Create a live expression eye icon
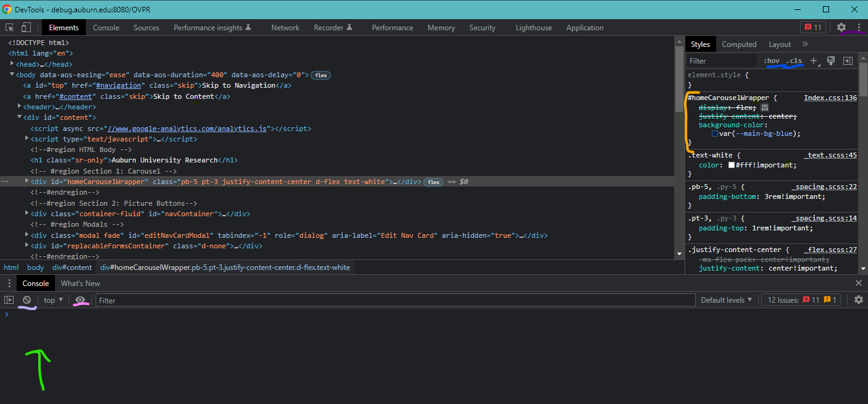Viewport: 868px width, 404px height. coord(80,300)
